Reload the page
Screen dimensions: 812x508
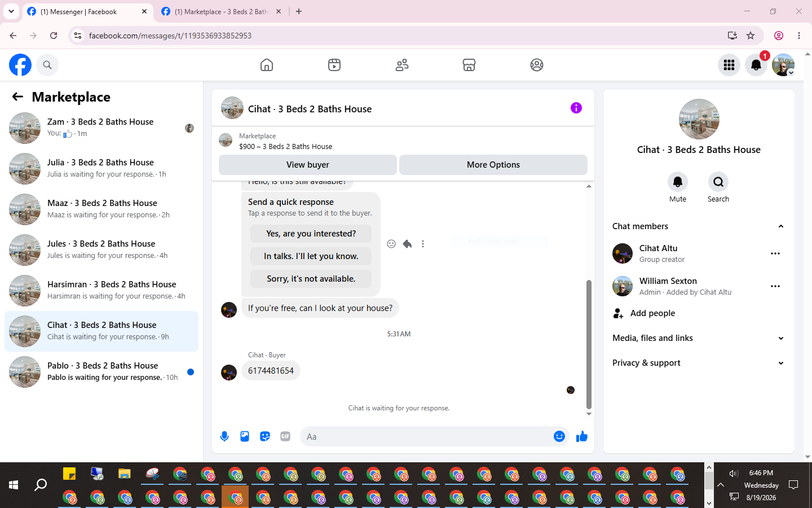[54, 36]
